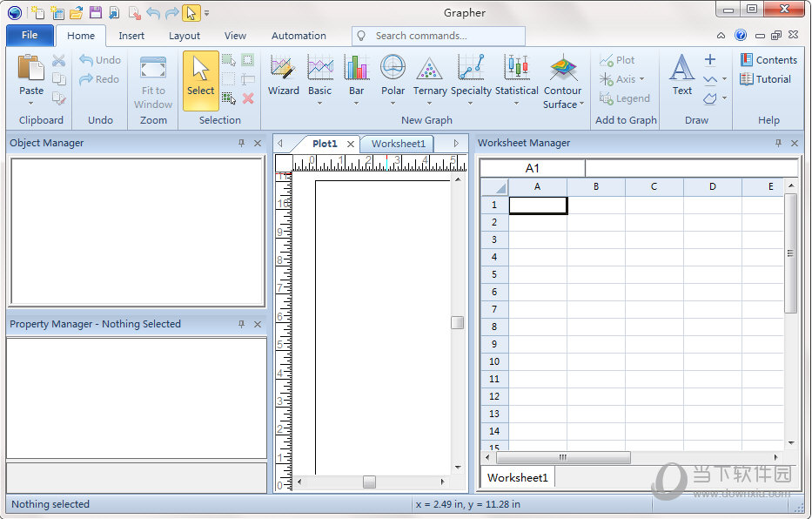The height and width of the screenshot is (519, 812).
Task: Expand the Ternary graph dropdown
Action: pyautogui.click(x=429, y=103)
